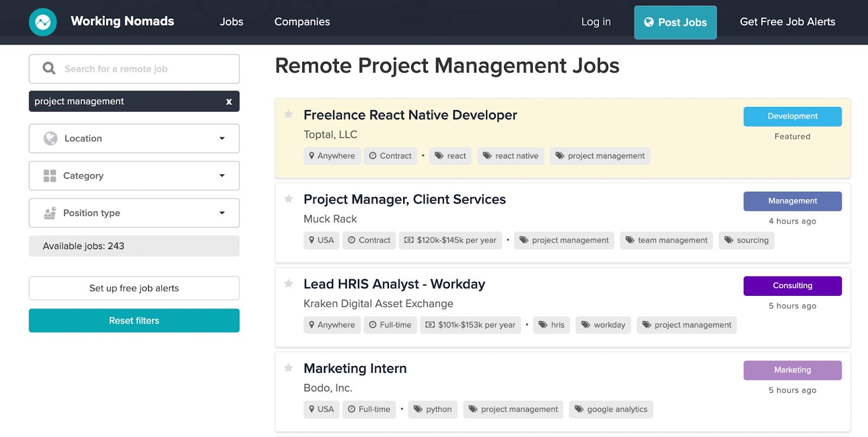Click Full-time tag on Bodo job

click(x=369, y=409)
